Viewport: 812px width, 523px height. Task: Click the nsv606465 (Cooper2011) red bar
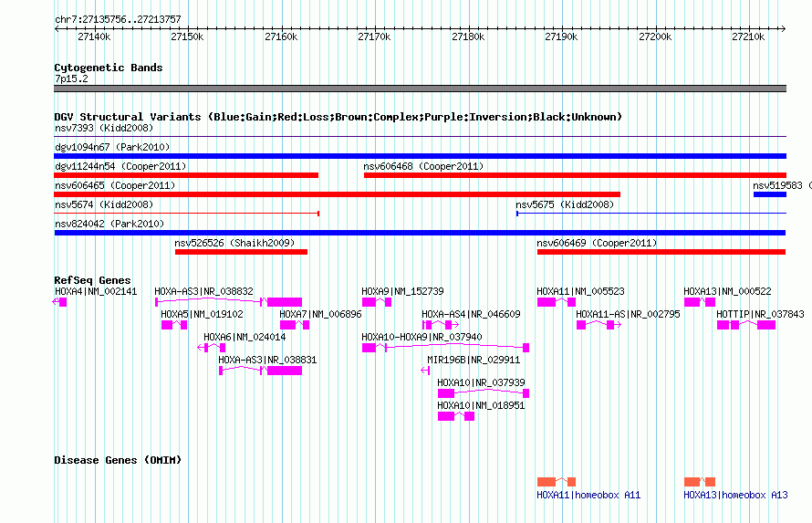pyautogui.click(x=338, y=194)
